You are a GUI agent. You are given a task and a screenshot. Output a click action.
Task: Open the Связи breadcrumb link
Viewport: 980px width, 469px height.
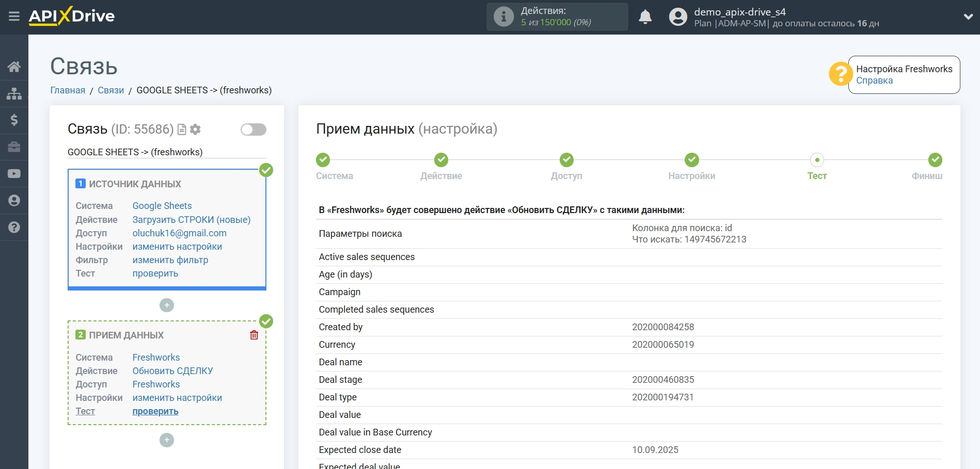110,90
